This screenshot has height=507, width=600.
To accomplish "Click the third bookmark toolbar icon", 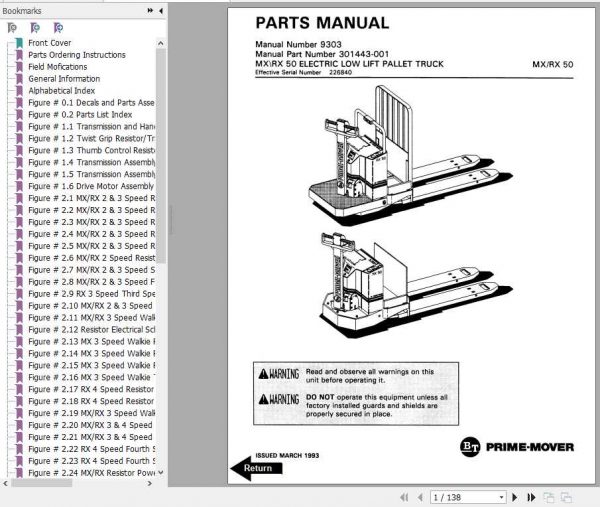I will click(58, 28).
